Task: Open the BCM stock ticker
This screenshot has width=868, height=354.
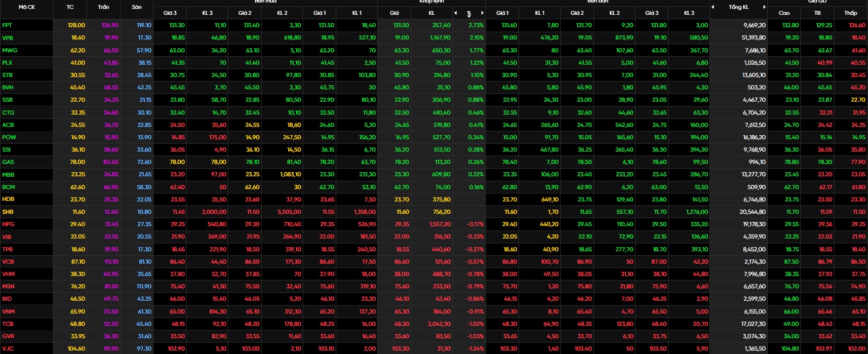Action: [x=8, y=187]
